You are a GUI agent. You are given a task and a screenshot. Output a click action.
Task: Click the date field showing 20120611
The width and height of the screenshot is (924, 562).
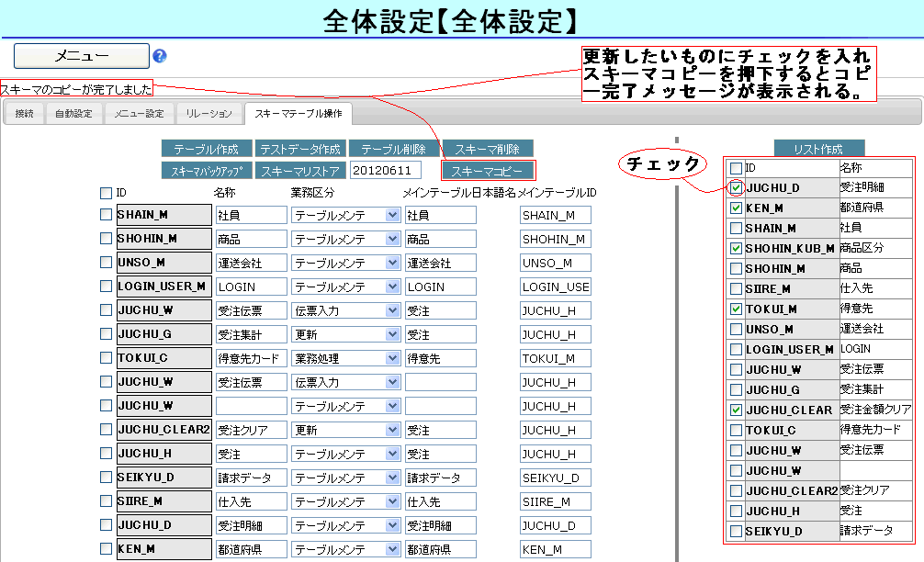(x=386, y=170)
